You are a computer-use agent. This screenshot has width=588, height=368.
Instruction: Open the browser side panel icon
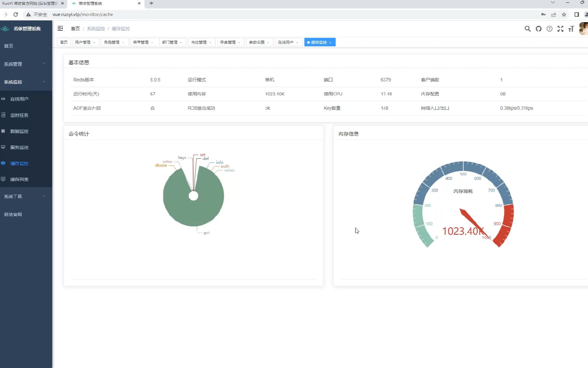[x=576, y=14]
